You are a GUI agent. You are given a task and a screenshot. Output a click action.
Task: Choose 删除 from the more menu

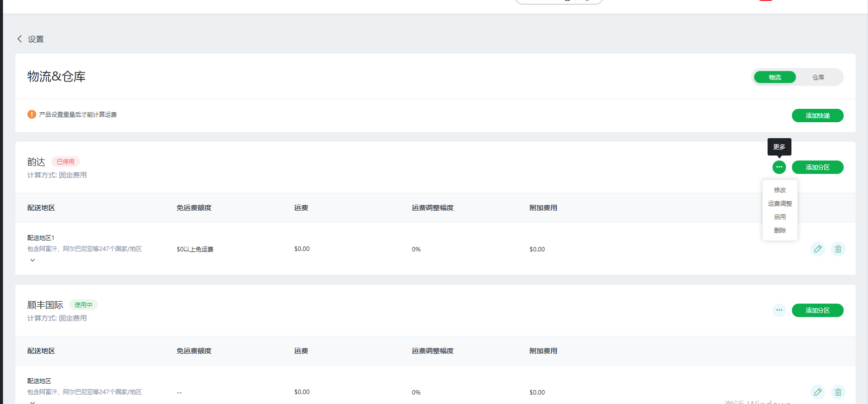[x=780, y=230]
